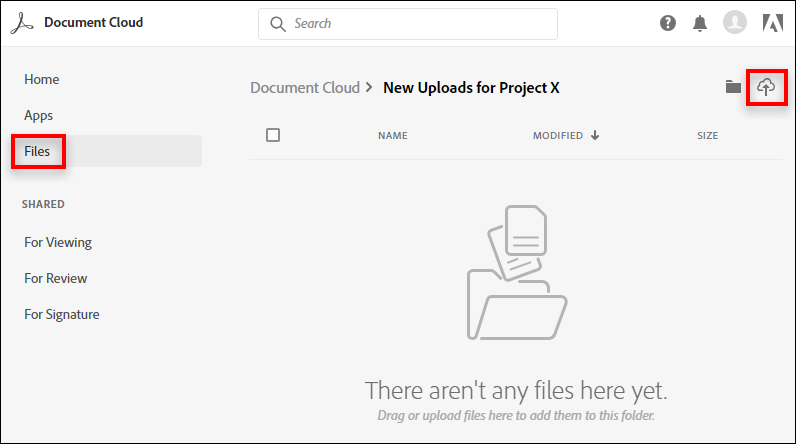The image size is (796, 444).
Task: Click the cloud upload files icon
Action: (x=766, y=87)
